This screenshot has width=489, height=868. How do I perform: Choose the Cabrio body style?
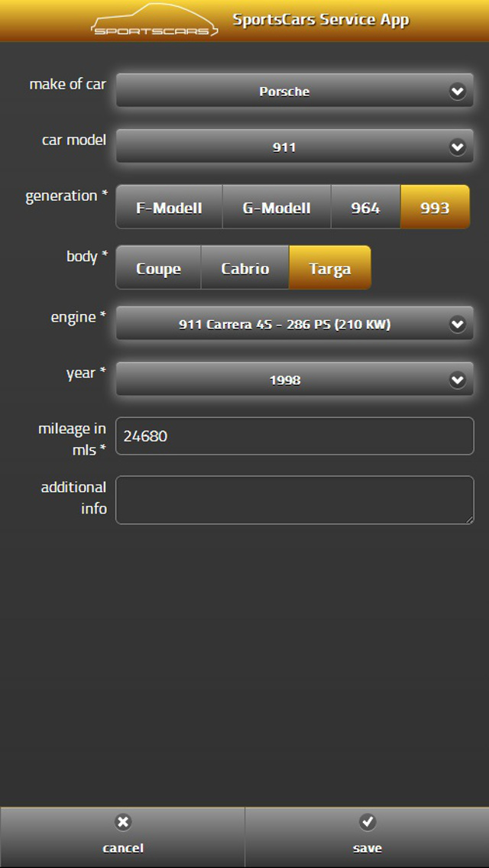(x=244, y=267)
